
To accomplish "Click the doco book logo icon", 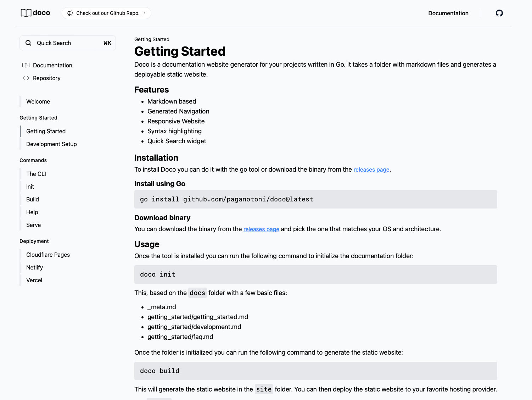I will pos(26,13).
